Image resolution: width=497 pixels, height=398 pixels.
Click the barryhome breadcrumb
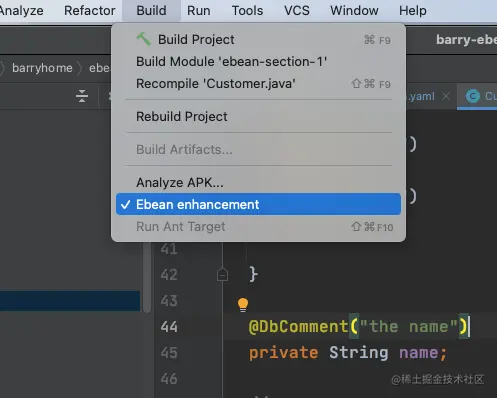(x=42, y=68)
